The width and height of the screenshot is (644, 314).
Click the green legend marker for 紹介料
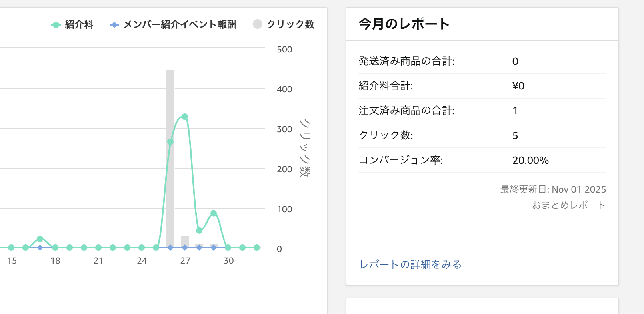(x=56, y=25)
